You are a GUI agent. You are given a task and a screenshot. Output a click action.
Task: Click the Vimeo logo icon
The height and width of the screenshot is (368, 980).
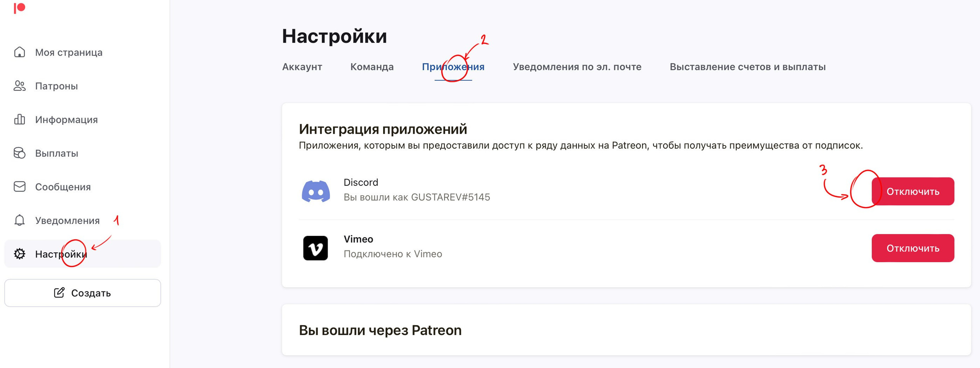click(315, 248)
